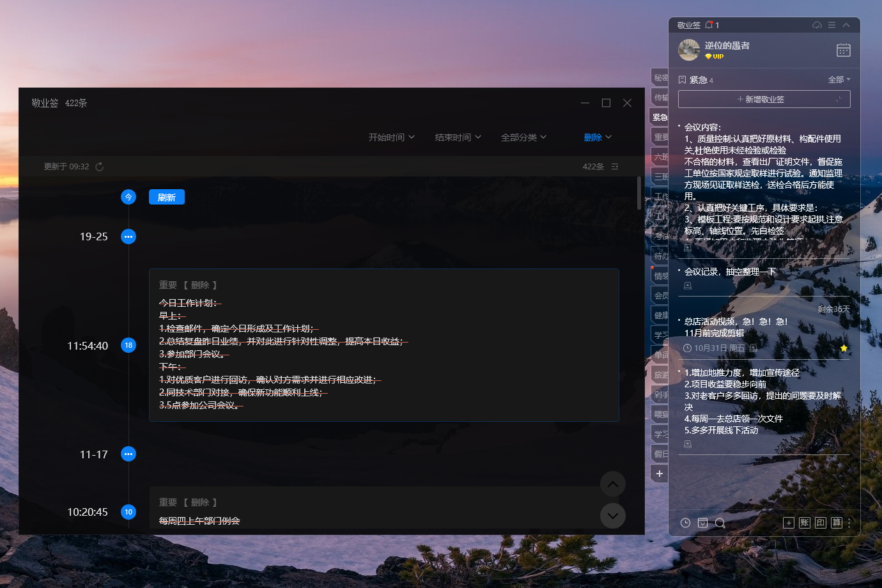Select the note 1.增加地推力度，增加宣传途径
The width and height of the screenshot is (882, 588).
(x=742, y=373)
